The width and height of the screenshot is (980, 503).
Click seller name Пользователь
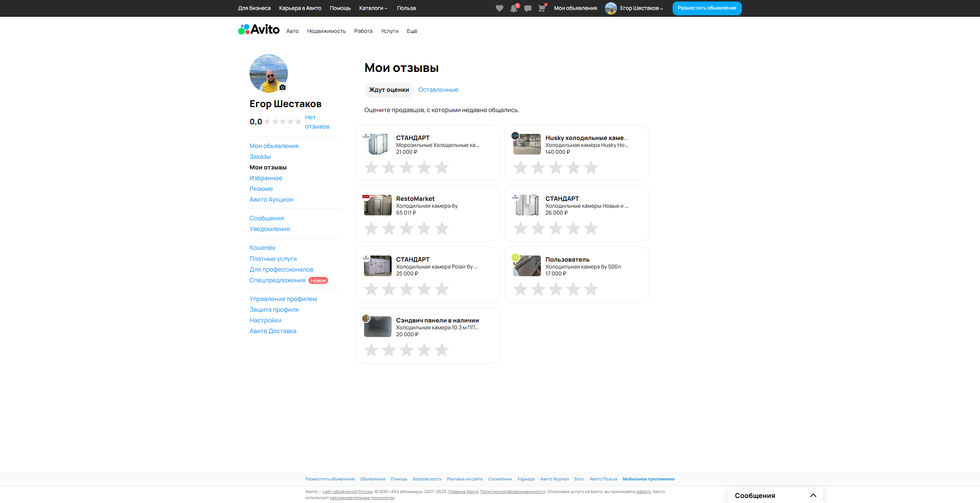[567, 260]
